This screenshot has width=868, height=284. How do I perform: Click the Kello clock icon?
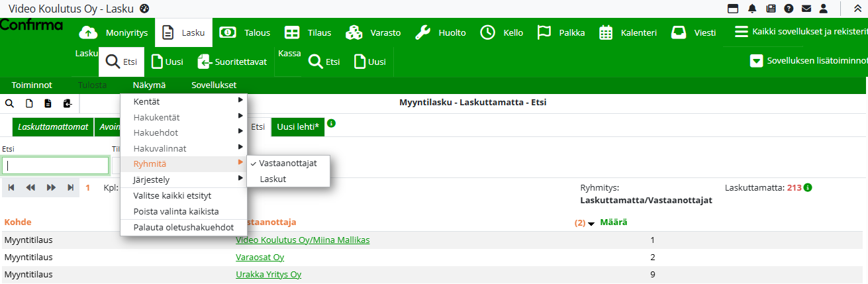click(488, 32)
